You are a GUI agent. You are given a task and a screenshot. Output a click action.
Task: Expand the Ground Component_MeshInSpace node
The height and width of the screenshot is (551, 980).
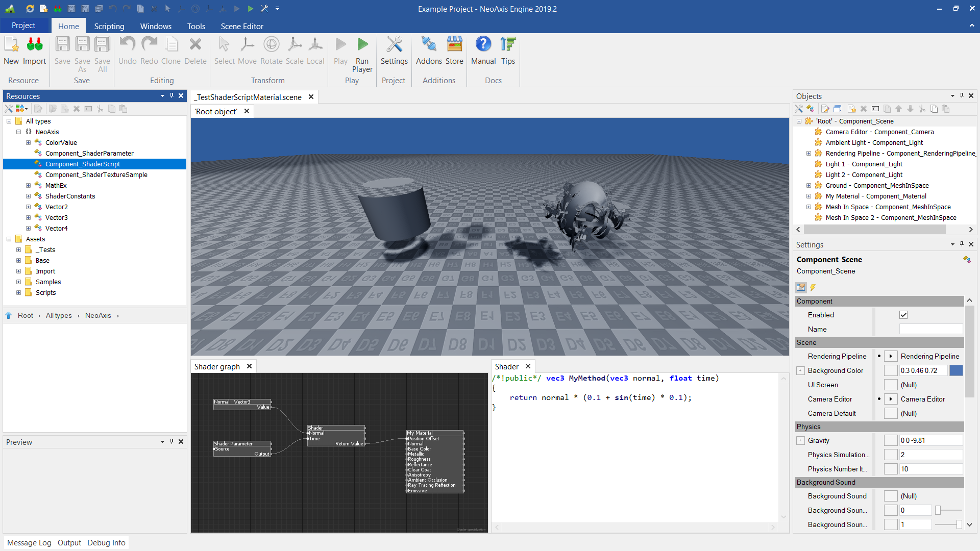pos(808,186)
